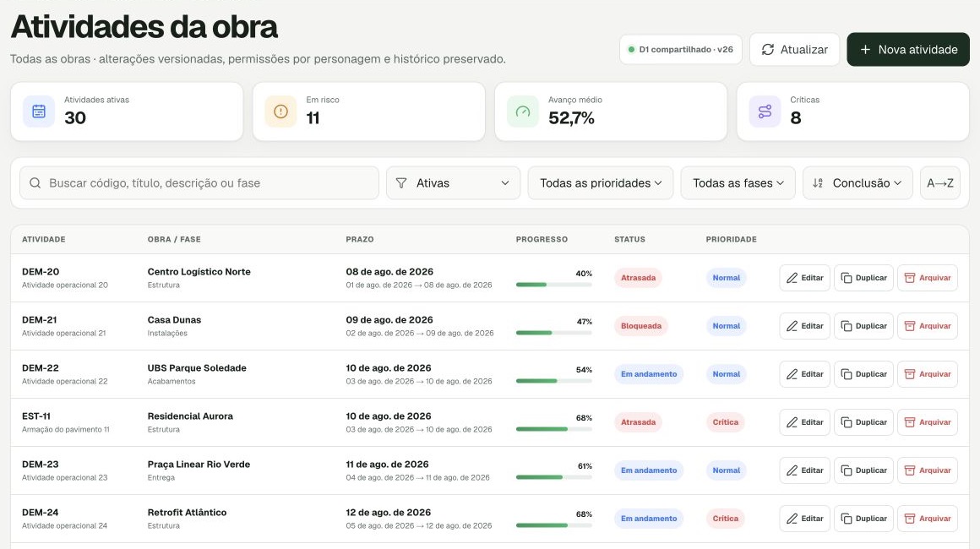This screenshot has height=549, width=980.
Task: Click archive box icon in DEM-20 row
Action: pyautogui.click(x=910, y=278)
